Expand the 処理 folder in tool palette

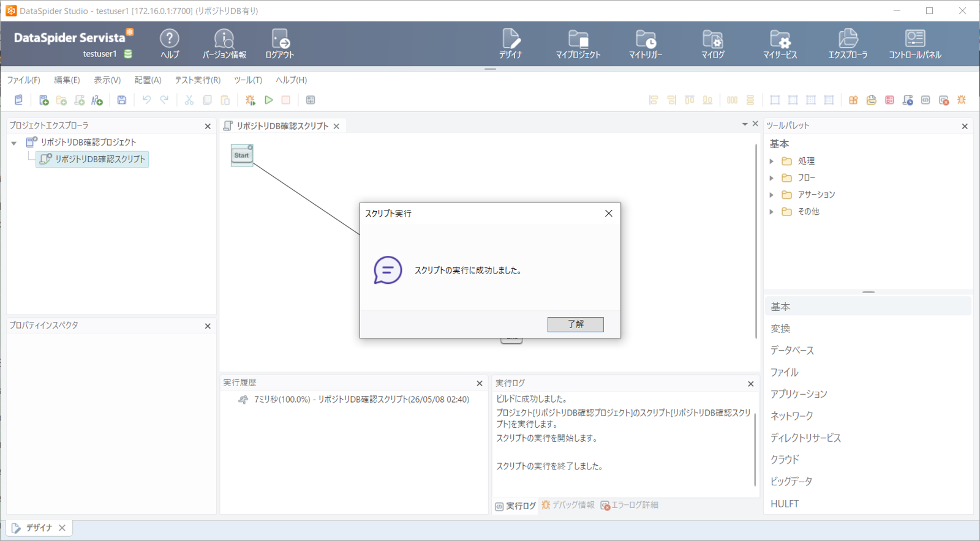(772, 161)
